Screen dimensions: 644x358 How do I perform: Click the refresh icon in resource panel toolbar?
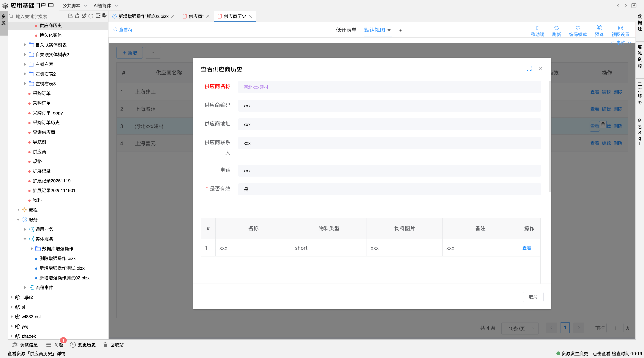(91, 16)
